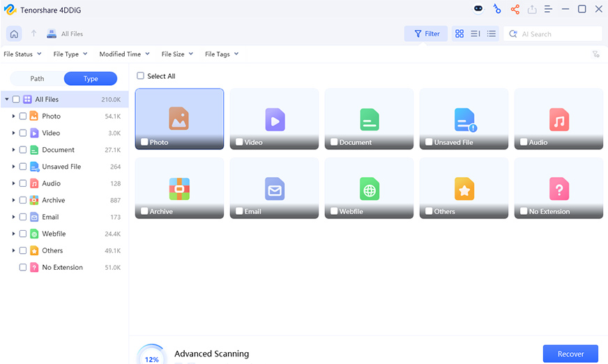Open the hamburger menu in title bar
608x364 pixels.
[548, 9]
